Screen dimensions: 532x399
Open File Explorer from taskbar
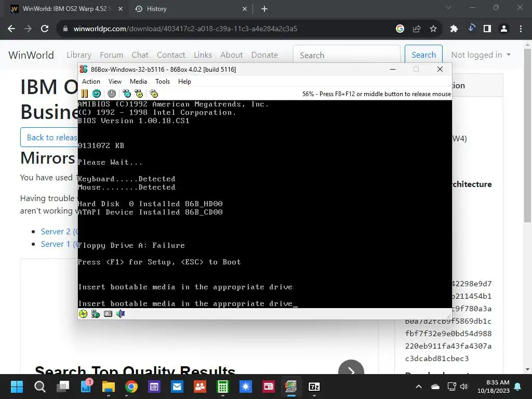tap(108, 387)
